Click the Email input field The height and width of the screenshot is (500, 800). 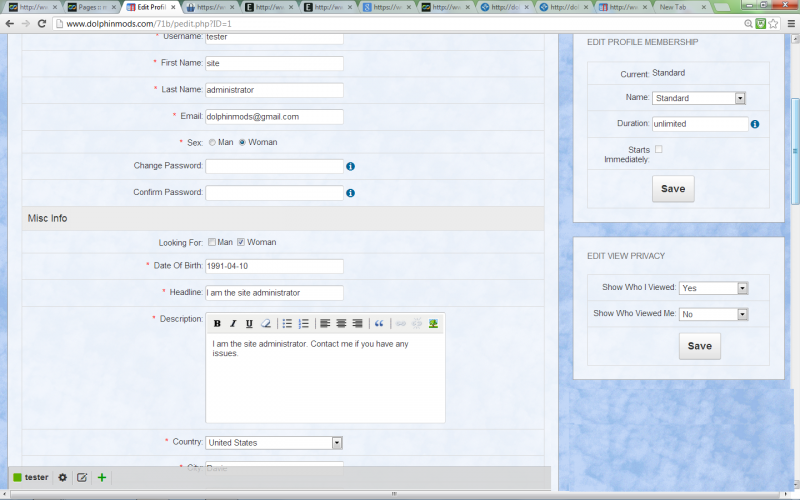[274, 116]
